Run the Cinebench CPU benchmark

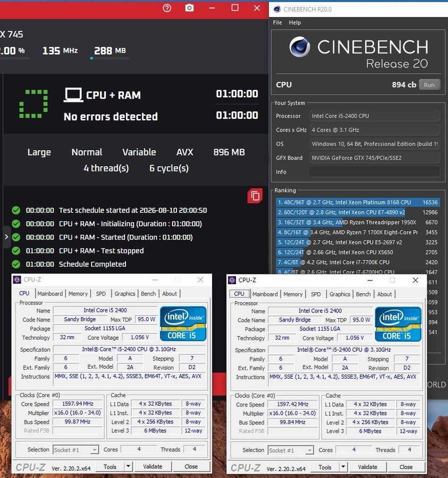(x=429, y=85)
